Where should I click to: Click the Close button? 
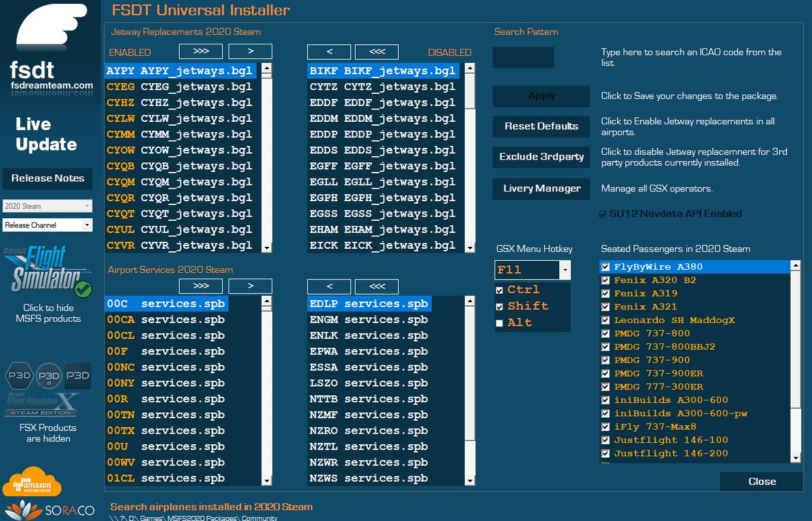pyautogui.click(x=761, y=482)
